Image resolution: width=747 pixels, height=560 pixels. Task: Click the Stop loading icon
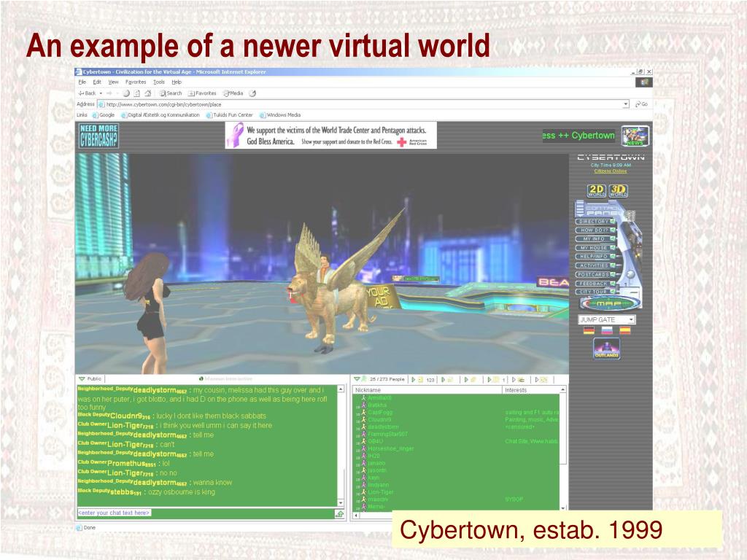click(x=126, y=93)
